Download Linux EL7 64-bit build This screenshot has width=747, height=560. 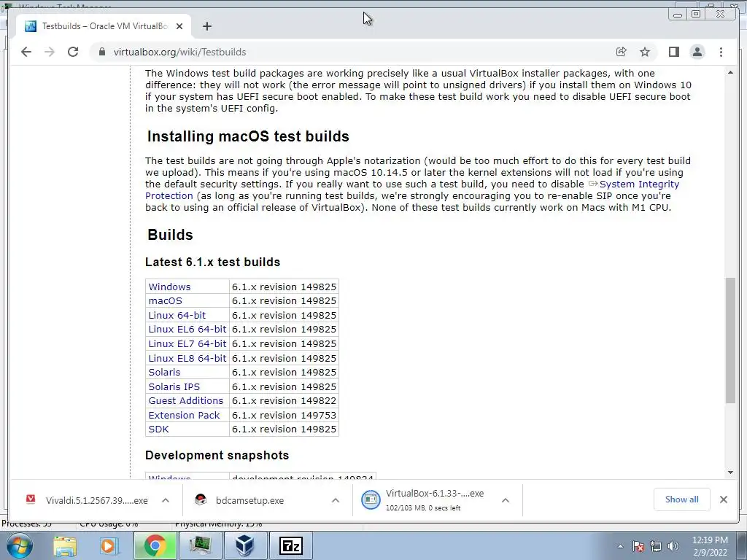pyautogui.click(x=187, y=343)
